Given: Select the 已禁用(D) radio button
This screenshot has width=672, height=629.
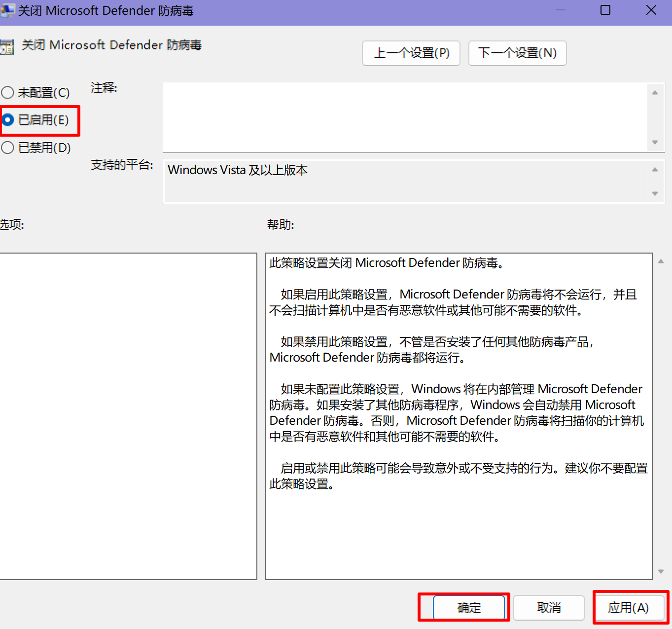Looking at the screenshot, I should click(36, 148).
